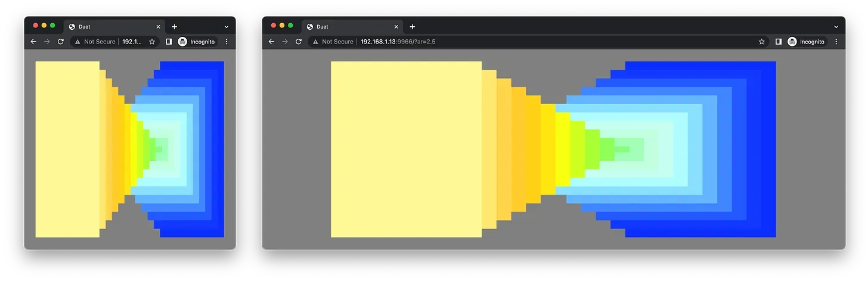Open side panel icon in small window
The image size is (868, 281).
169,42
